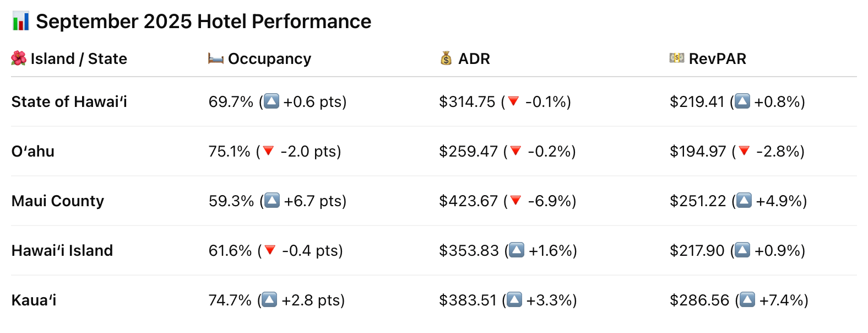Image resolution: width=868 pixels, height=333 pixels.
Task: Click the $314.75 ADR value for the state
Action: pos(467,101)
